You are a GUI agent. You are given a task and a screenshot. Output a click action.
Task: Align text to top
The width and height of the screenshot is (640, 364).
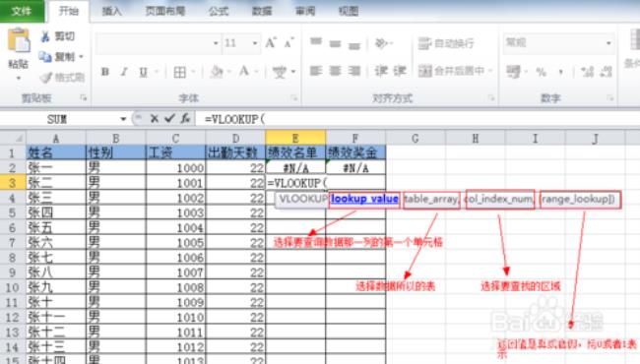[x=316, y=42]
